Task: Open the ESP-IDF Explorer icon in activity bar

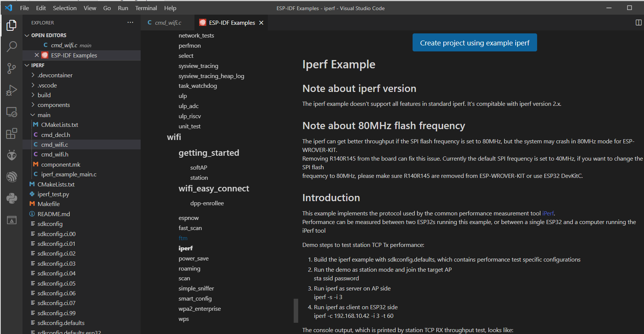Action: tap(12, 176)
